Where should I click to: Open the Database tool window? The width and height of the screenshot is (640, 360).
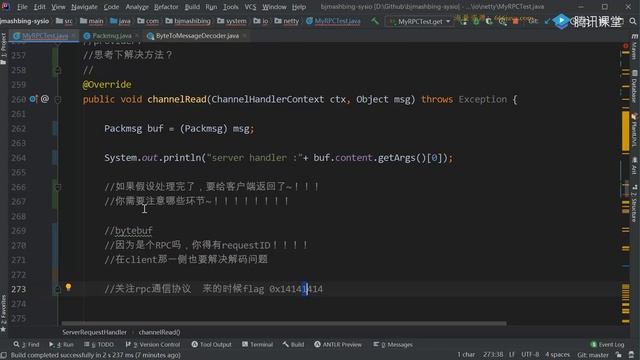[x=635, y=87]
